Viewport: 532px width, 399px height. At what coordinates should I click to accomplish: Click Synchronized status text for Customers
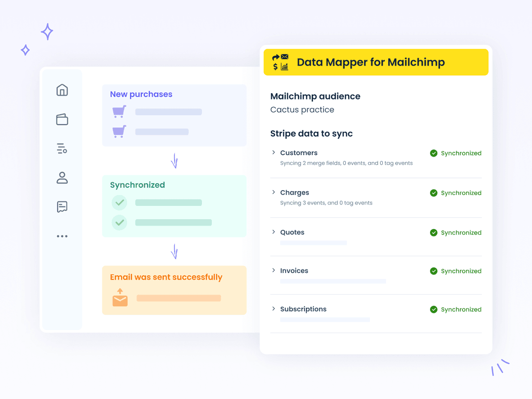(461, 153)
